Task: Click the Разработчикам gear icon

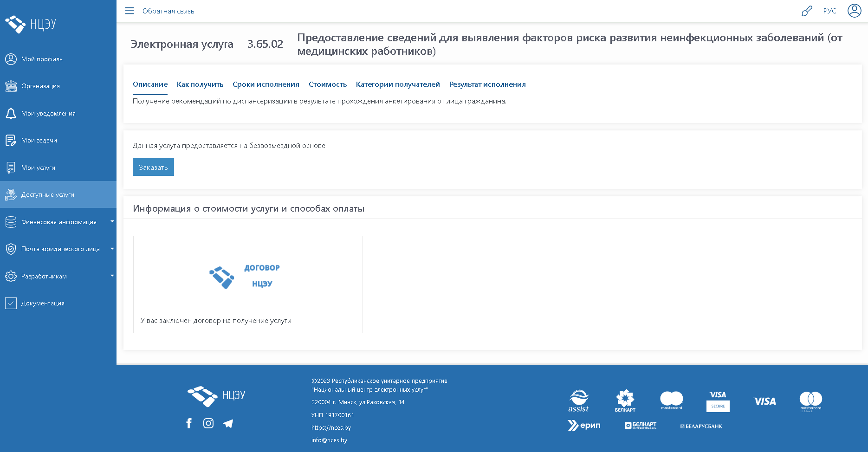Action: [x=11, y=276]
